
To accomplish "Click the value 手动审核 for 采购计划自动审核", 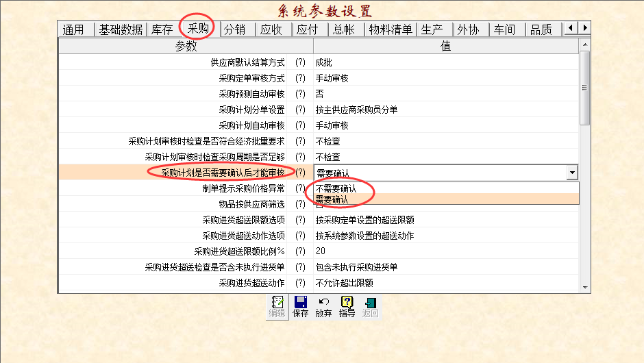I will 332,125.
